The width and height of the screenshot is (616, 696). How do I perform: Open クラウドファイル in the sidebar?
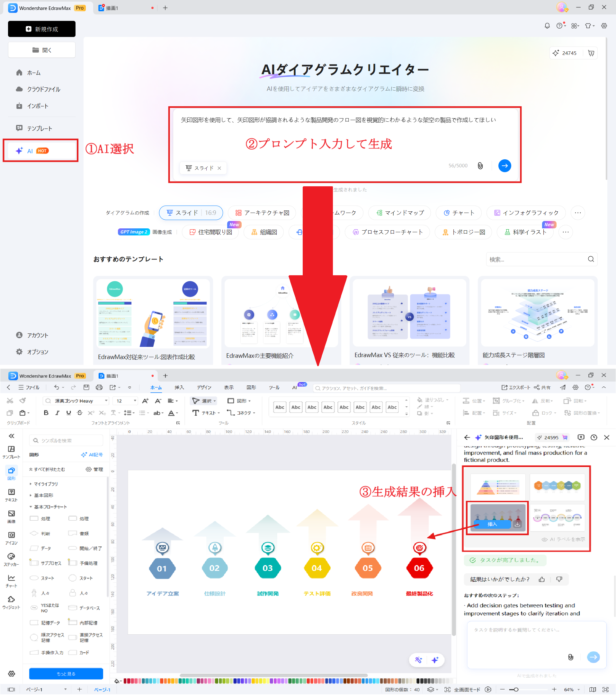38,90
